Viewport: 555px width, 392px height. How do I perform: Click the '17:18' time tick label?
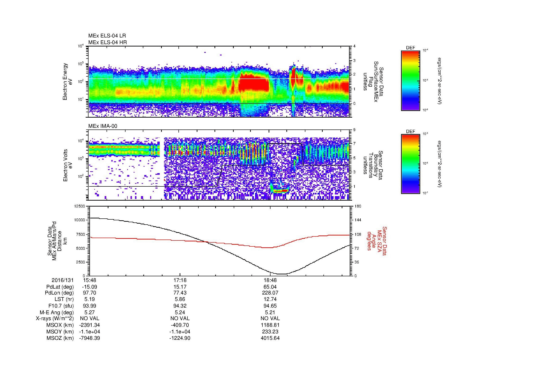180,280
